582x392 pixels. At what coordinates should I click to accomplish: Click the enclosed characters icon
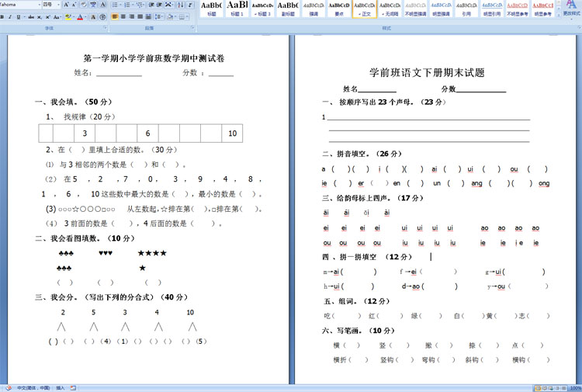[102, 17]
